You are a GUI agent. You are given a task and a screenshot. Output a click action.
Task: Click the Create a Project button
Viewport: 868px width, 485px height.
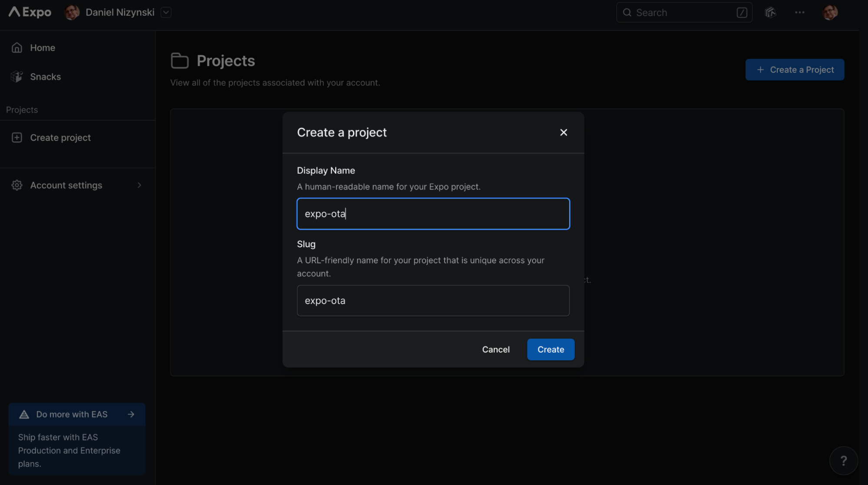(x=795, y=69)
